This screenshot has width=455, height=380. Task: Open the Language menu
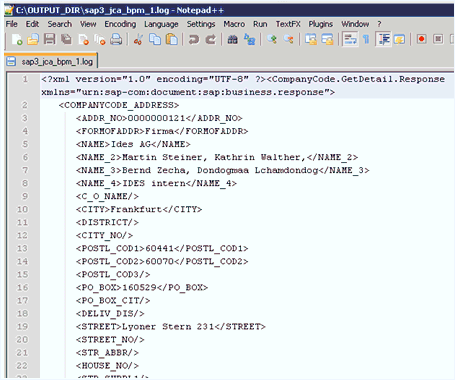point(161,24)
